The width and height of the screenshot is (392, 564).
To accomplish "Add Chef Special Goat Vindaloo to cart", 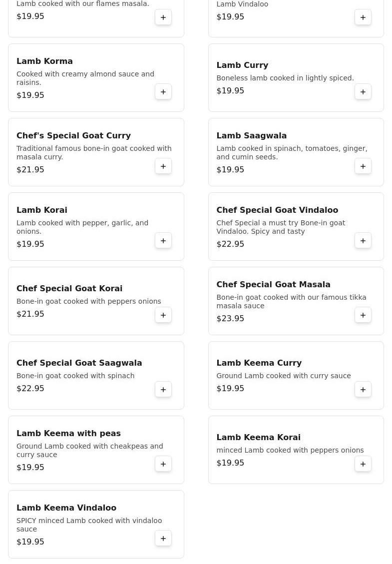I will point(363,241).
